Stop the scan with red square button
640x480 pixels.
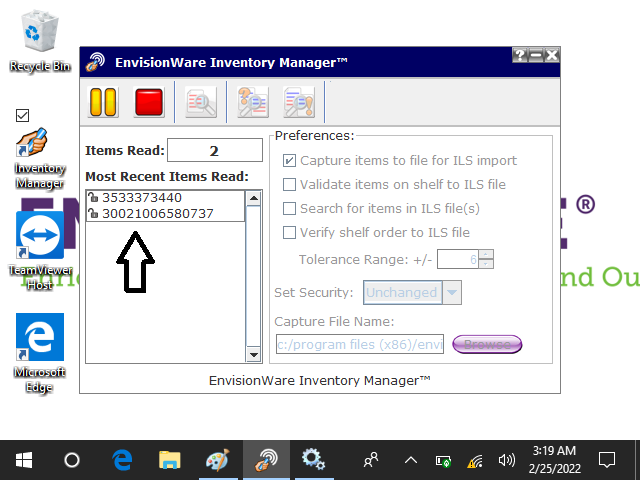(x=149, y=102)
